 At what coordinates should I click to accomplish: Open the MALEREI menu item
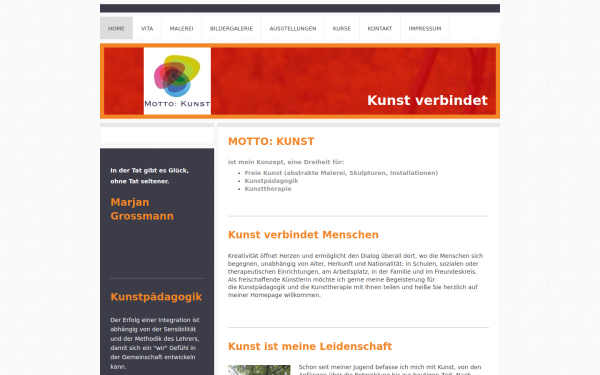(x=181, y=28)
